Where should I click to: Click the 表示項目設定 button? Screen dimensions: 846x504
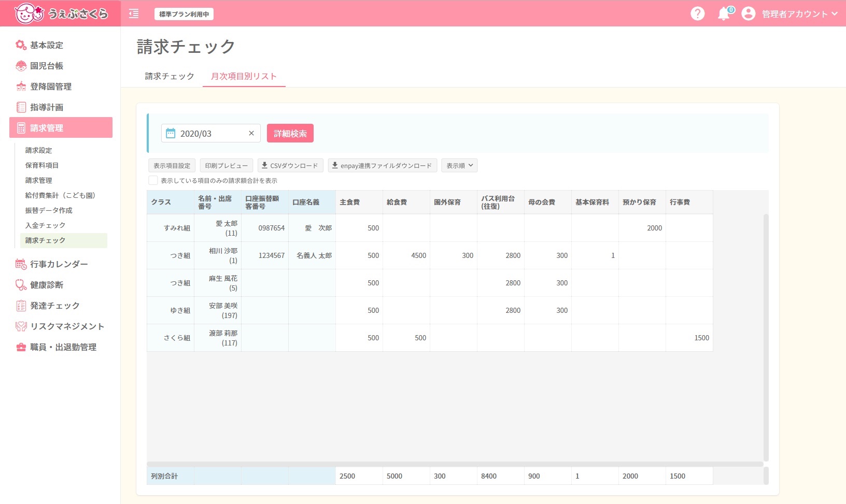coord(172,165)
